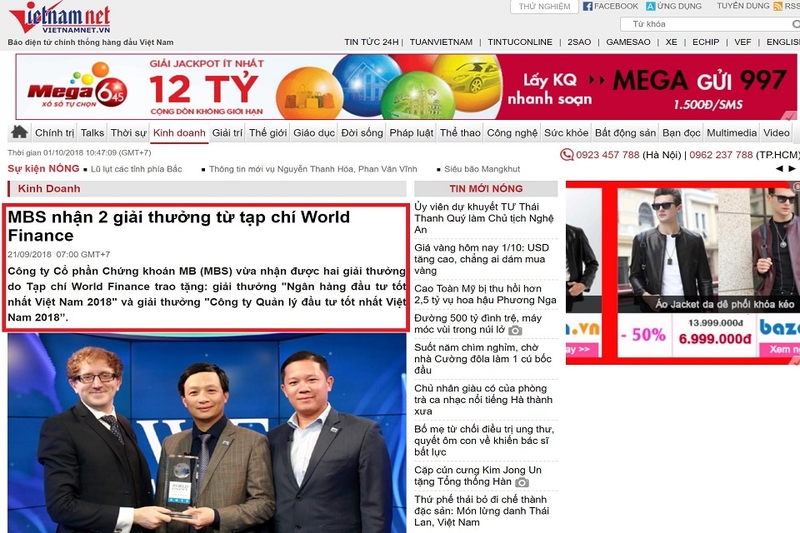
Task: Open the Video section
Action: (x=777, y=133)
